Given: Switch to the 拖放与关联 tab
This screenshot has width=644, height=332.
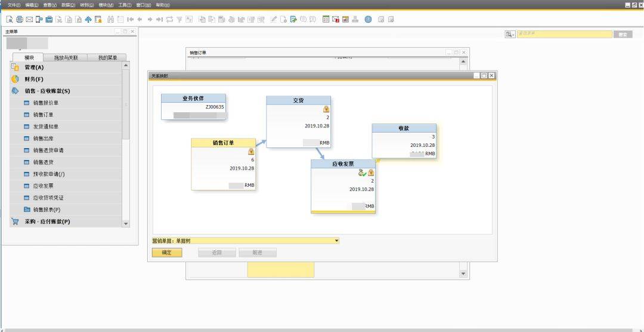Looking at the screenshot, I should [x=66, y=58].
